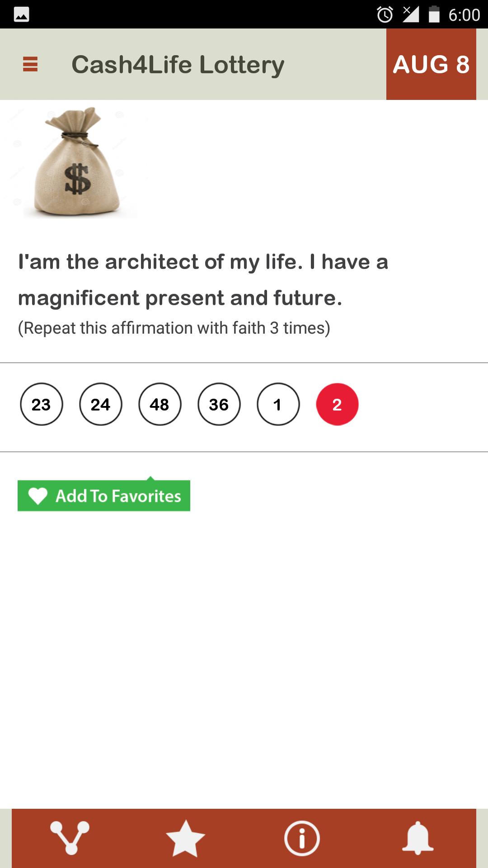The width and height of the screenshot is (488, 868).
Task: Tap the notification bell icon
Action: 418,838
